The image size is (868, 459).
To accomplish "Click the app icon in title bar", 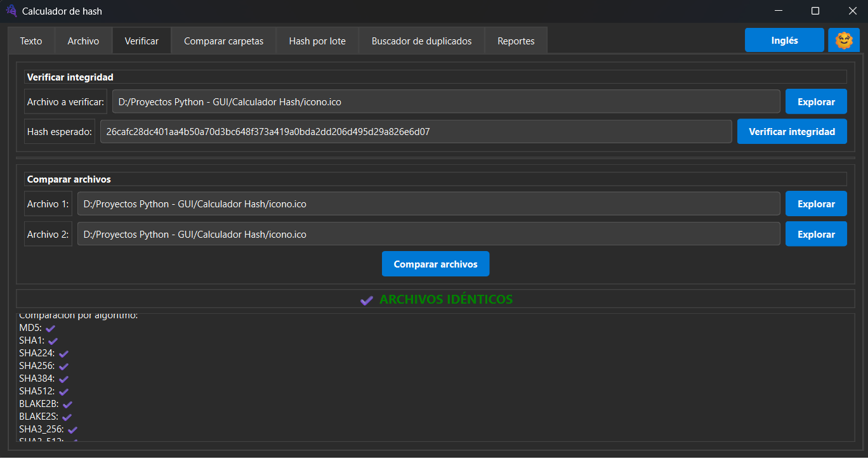I will [x=11, y=11].
